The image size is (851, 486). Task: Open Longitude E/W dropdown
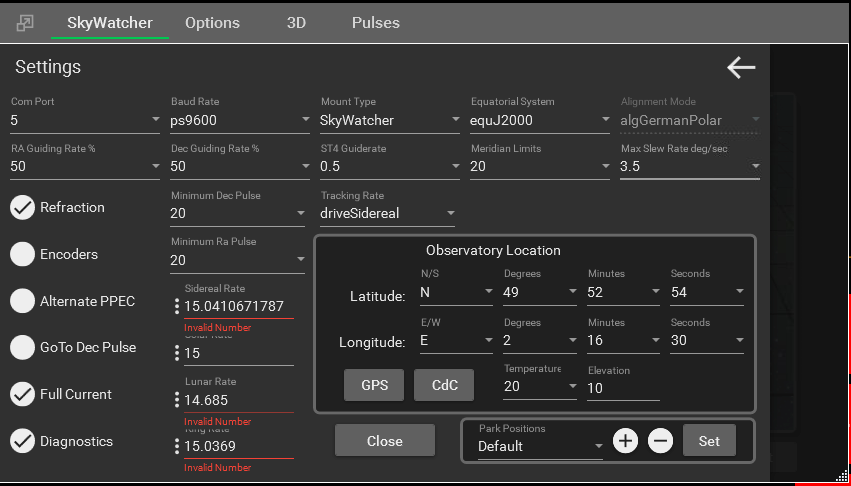456,340
